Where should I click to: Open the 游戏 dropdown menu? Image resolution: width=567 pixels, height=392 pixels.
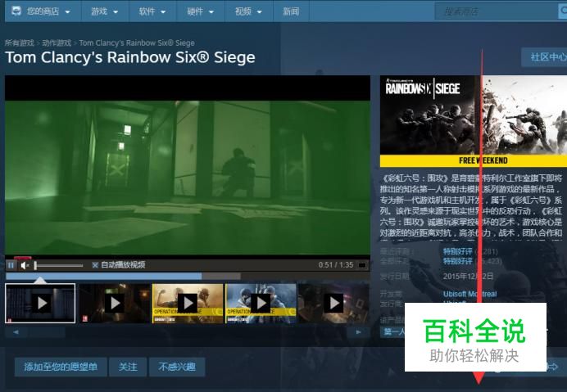point(105,11)
